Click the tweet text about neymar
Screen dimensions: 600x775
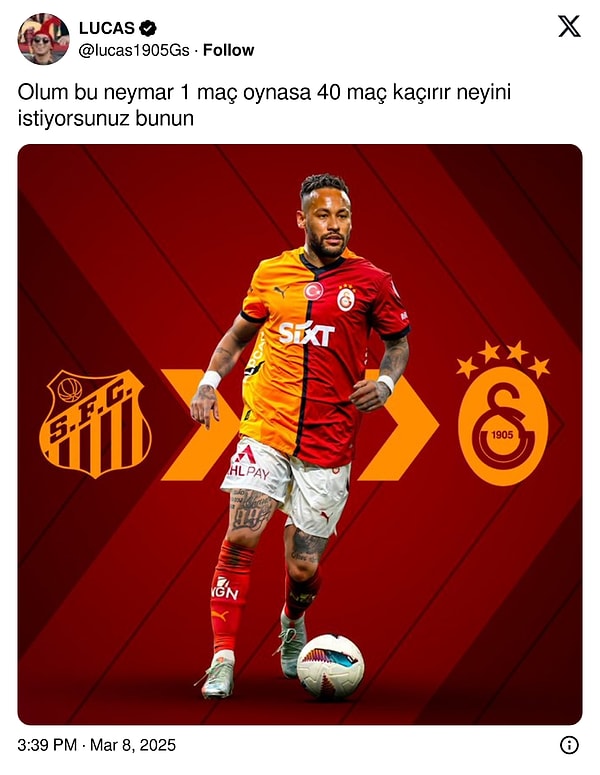[264, 105]
